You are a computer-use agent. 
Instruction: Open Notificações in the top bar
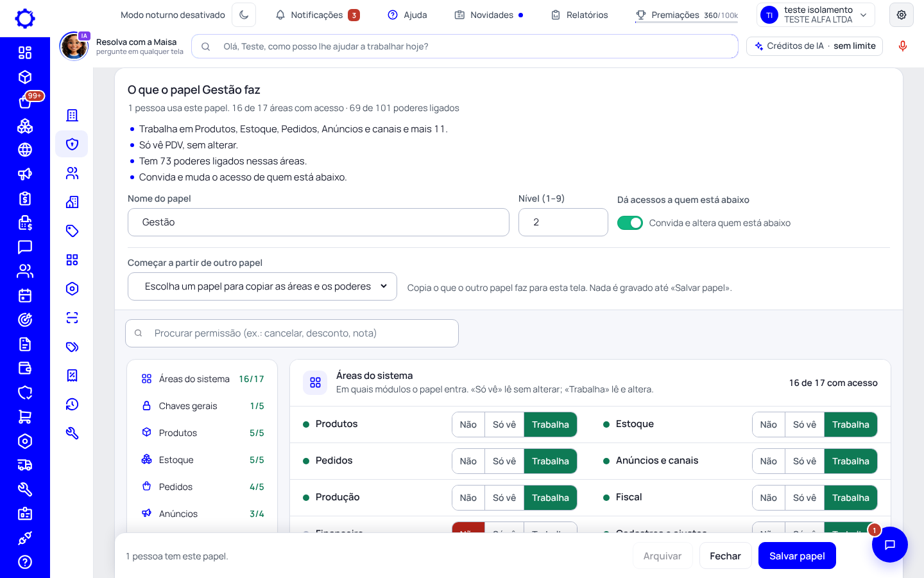tap(318, 15)
